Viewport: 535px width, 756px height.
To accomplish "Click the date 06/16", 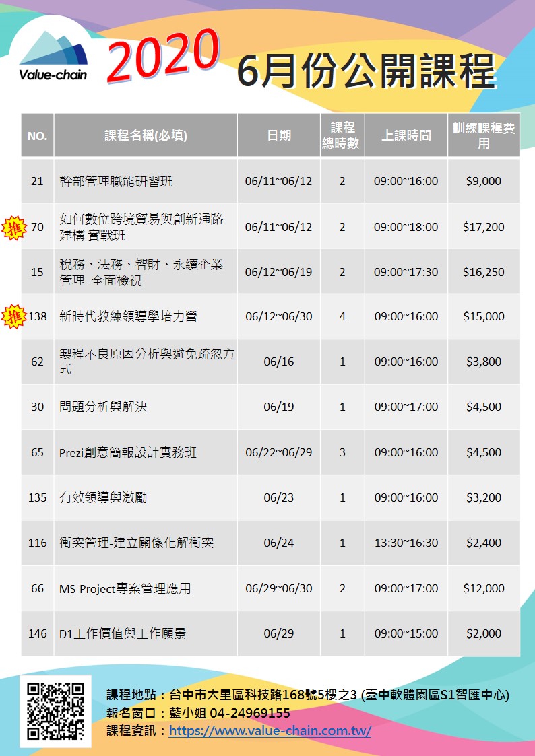I will 278,362.
